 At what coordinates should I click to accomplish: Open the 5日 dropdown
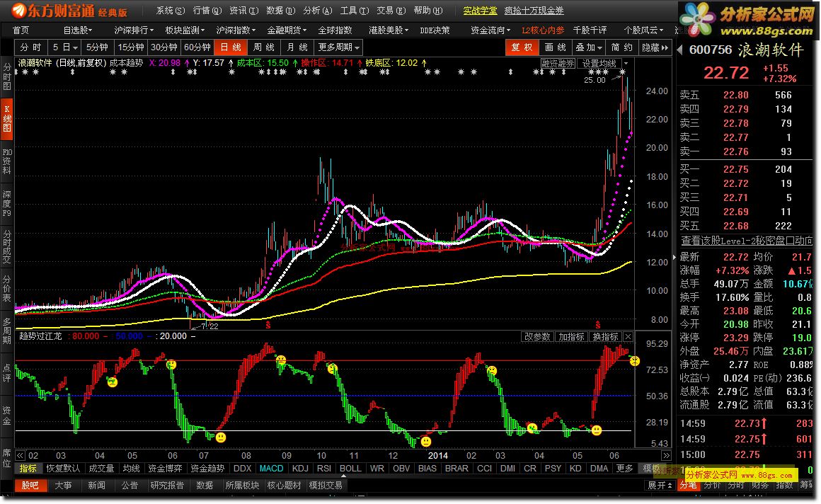65,47
